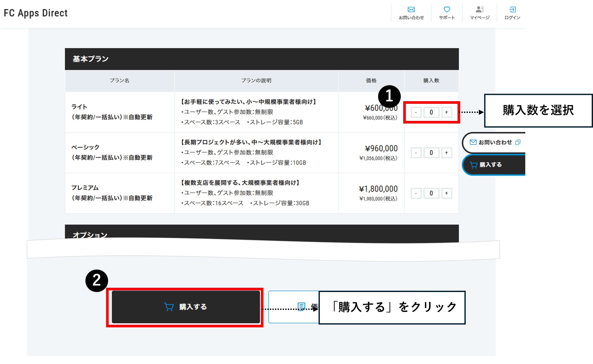Screen dimensions: 593x364
Task: Decrease ライト plan quantity with minus
Action: pyautogui.click(x=416, y=112)
